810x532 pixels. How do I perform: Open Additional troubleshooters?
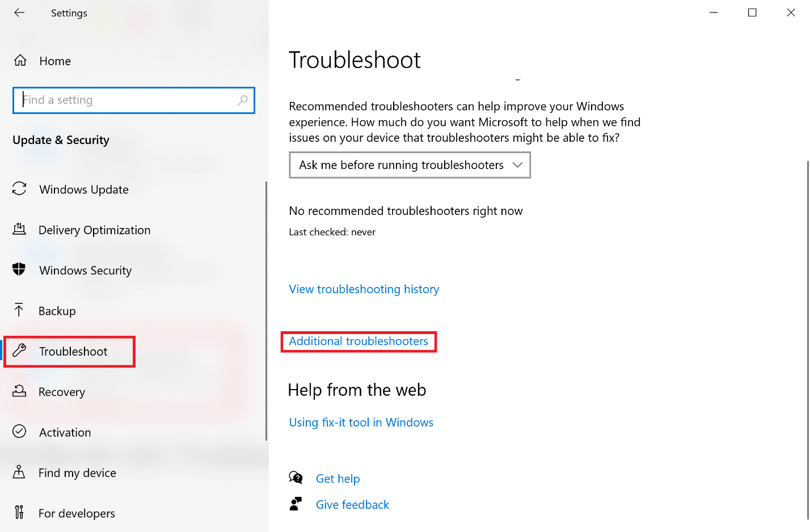[x=358, y=341]
